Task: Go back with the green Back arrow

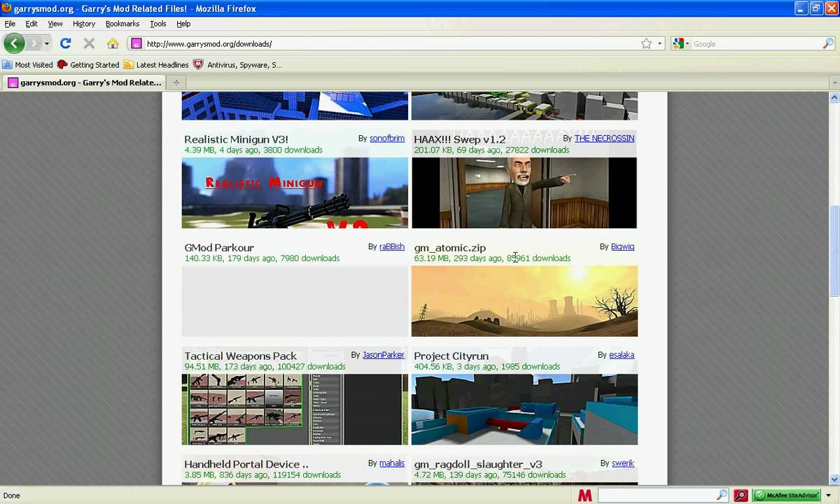Action: pyautogui.click(x=14, y=43)
